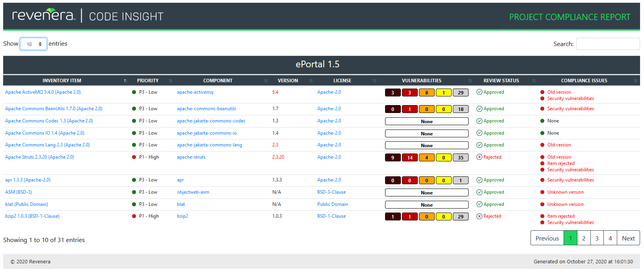This screenshot has width=644, height=272.
Task: Sort by License column arrows
Action: (374, 81)
